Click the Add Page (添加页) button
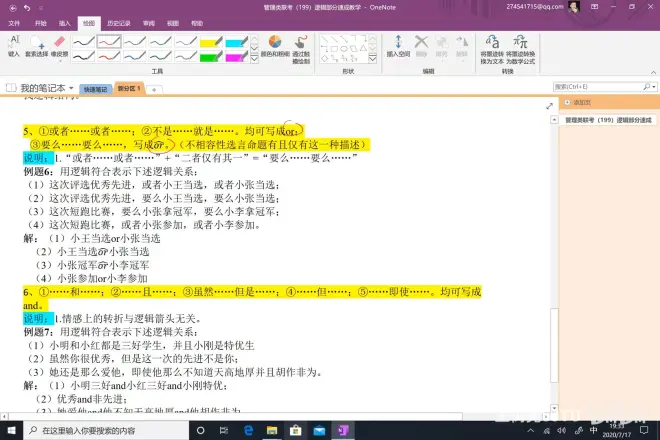This screenshot has height=440, width=660. pyautogui.click(x=581, y=103)
